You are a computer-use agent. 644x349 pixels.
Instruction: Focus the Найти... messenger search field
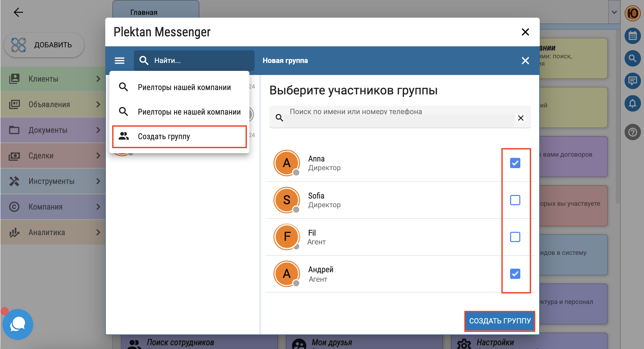(x=194, y=61)
